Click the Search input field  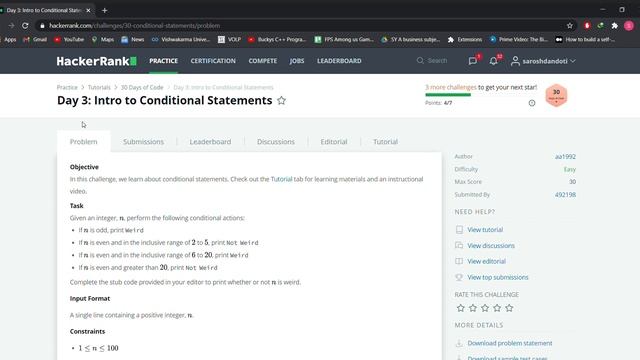point(438,61)
